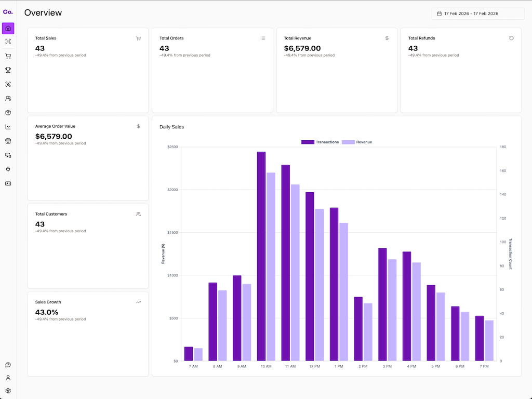Open the date range picker
Screen dimensions: 532x399
click(x=478, y=14)
